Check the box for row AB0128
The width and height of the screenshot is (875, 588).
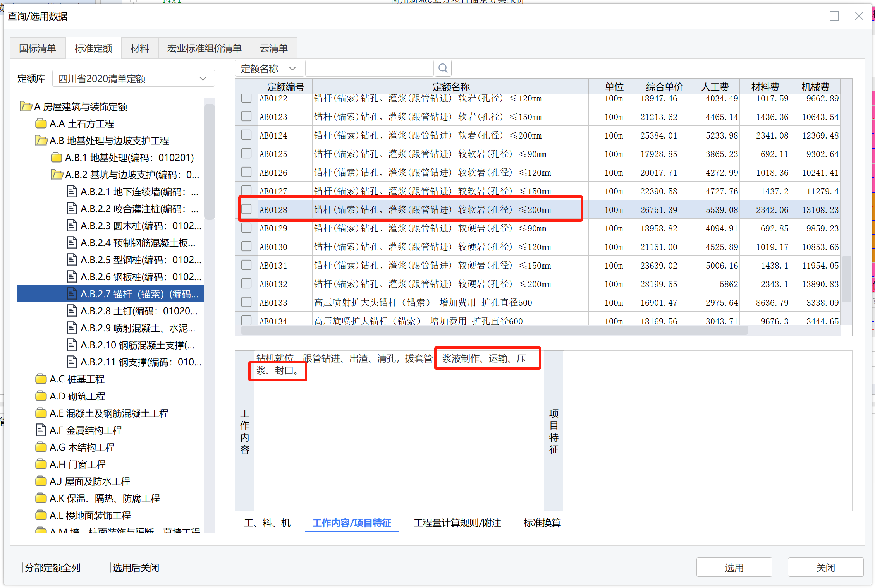click(x=246, y=209)
